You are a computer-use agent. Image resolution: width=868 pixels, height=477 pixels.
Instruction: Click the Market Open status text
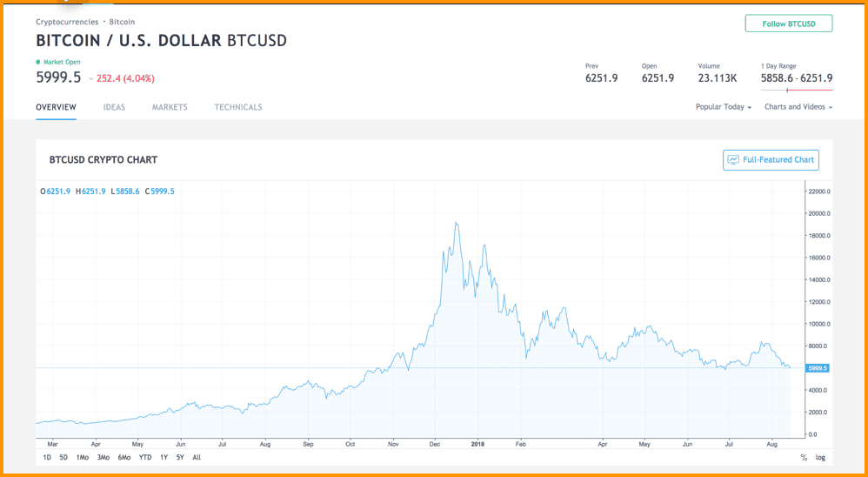pos(62,62)
